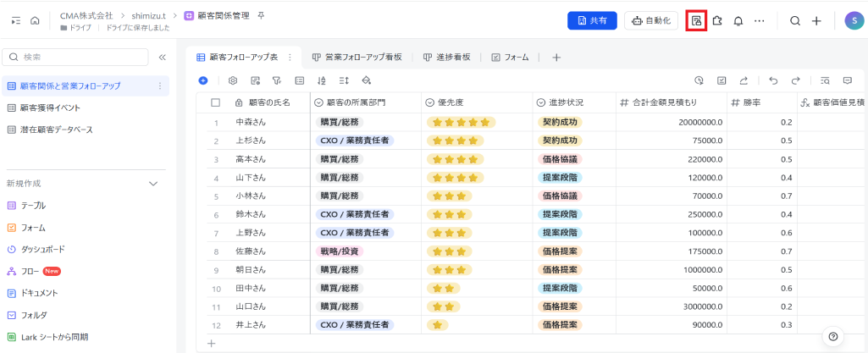
Task: Open find in table icon
Action: coord(825,80)
